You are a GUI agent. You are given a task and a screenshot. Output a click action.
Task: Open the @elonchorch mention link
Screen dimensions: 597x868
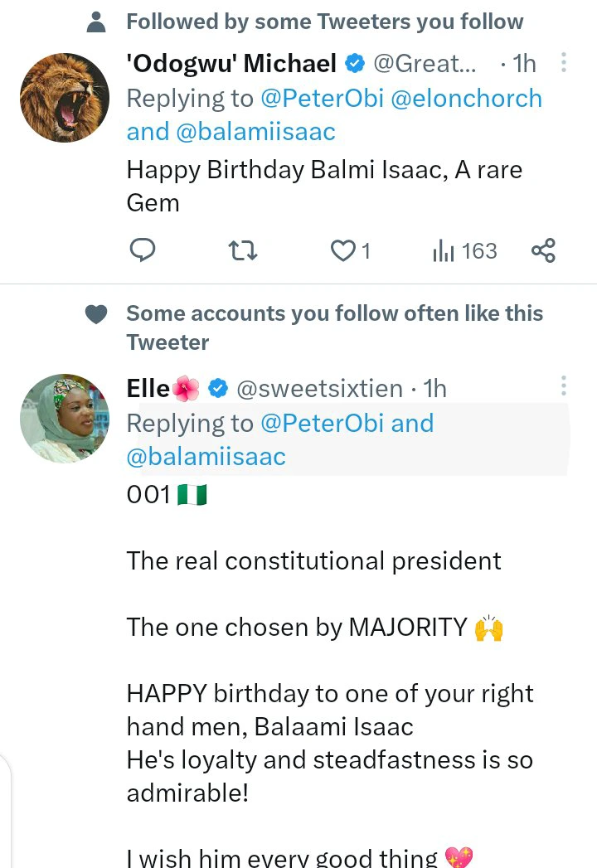(466, 99)
